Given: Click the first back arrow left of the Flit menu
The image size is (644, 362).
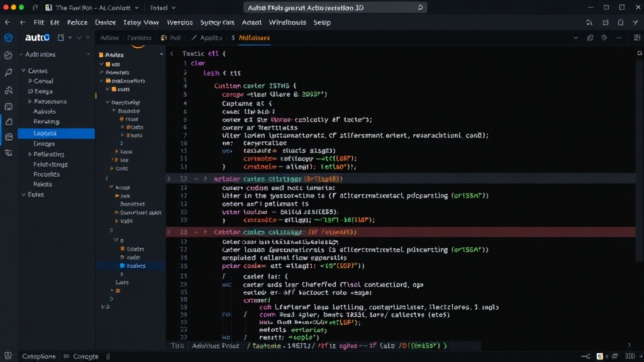Looking at the screenshot, I should (8, 23).
